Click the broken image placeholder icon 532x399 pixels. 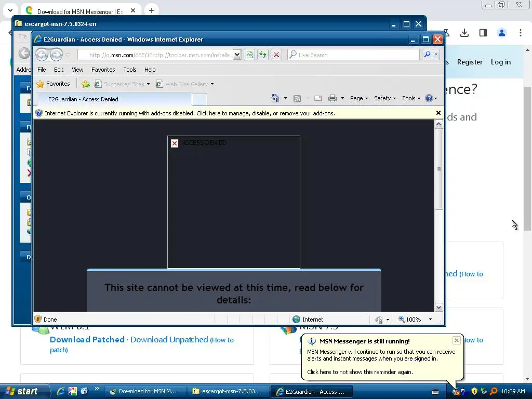pyautogui.click(x=175, y=143)
